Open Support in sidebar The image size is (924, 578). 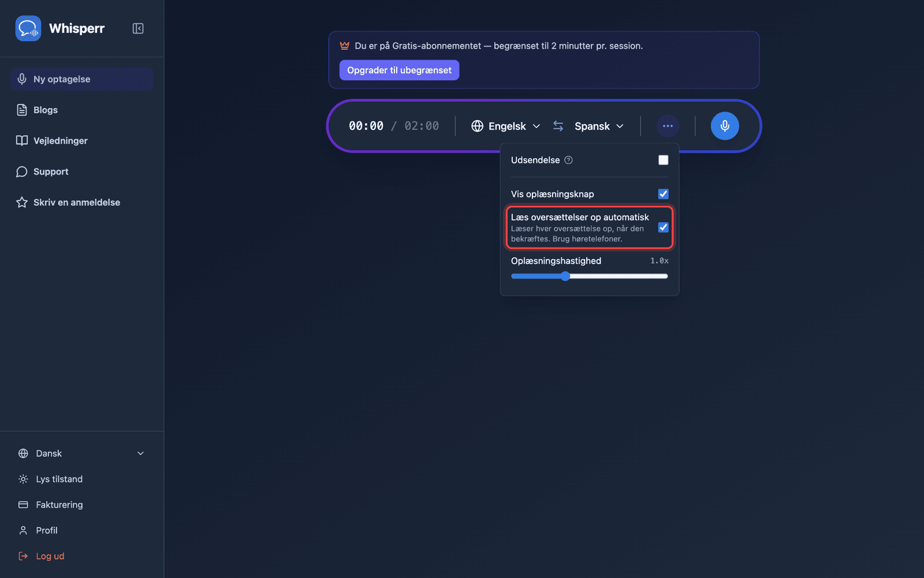pos(81,172)
